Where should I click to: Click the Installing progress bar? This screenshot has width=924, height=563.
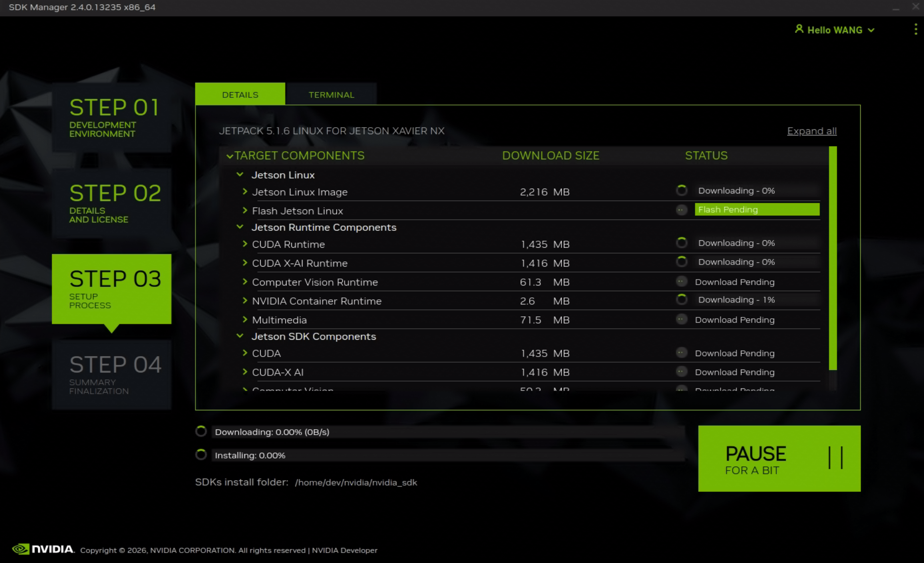coord(448,455)
